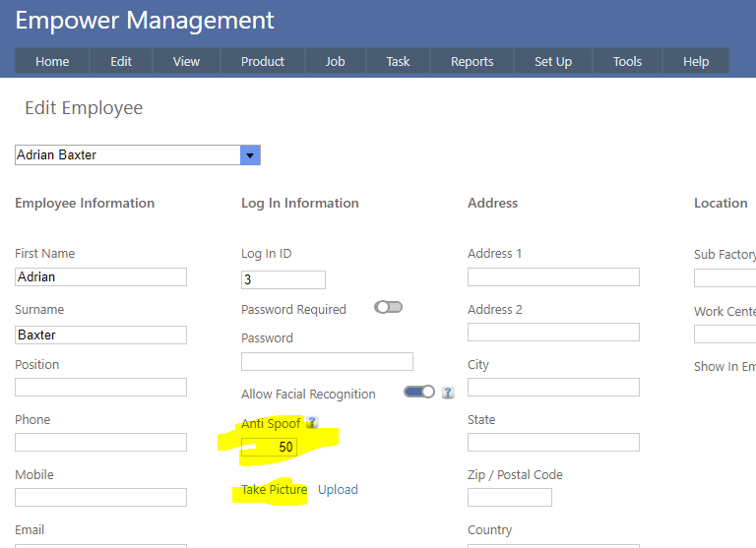The image size is (756, 548).
Task: Click the Upload link
Action: pos(338,490)
